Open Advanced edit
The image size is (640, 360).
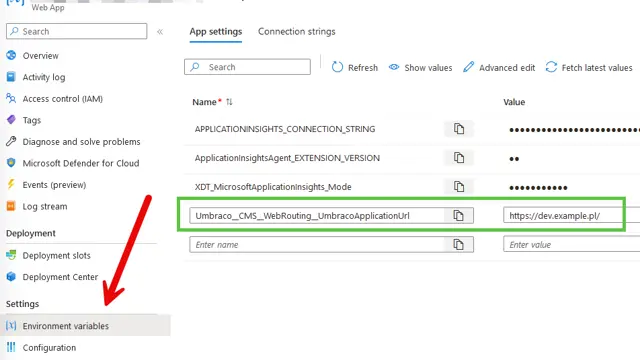[x=499, y=67]
